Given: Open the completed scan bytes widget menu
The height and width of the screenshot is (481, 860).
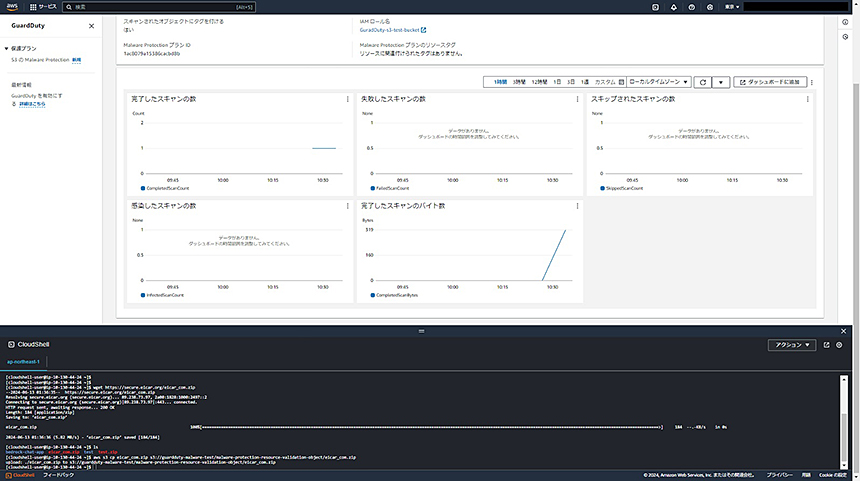Looking at the screenshot, I should coord(578,206).
